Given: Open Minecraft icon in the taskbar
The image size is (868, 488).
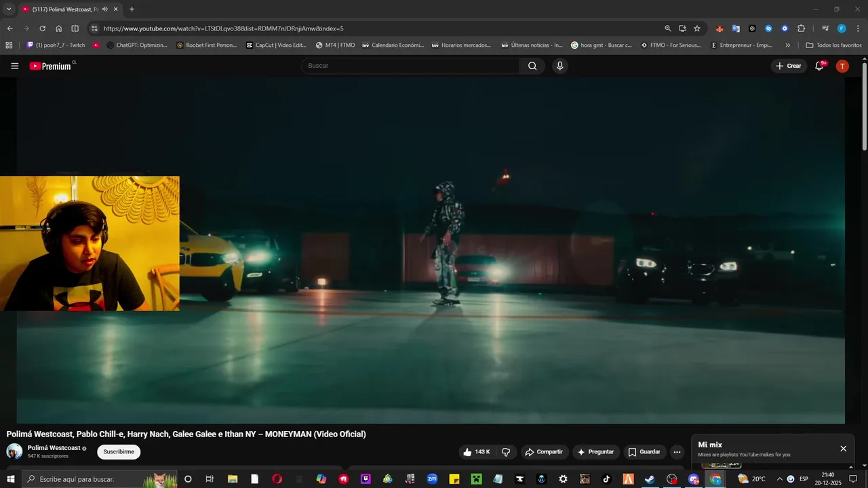Looking at the screenshot, I should (476, 479).
